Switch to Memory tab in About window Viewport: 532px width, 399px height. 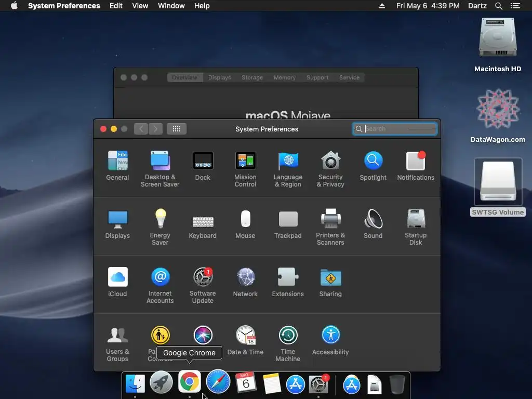pos(284,77)
